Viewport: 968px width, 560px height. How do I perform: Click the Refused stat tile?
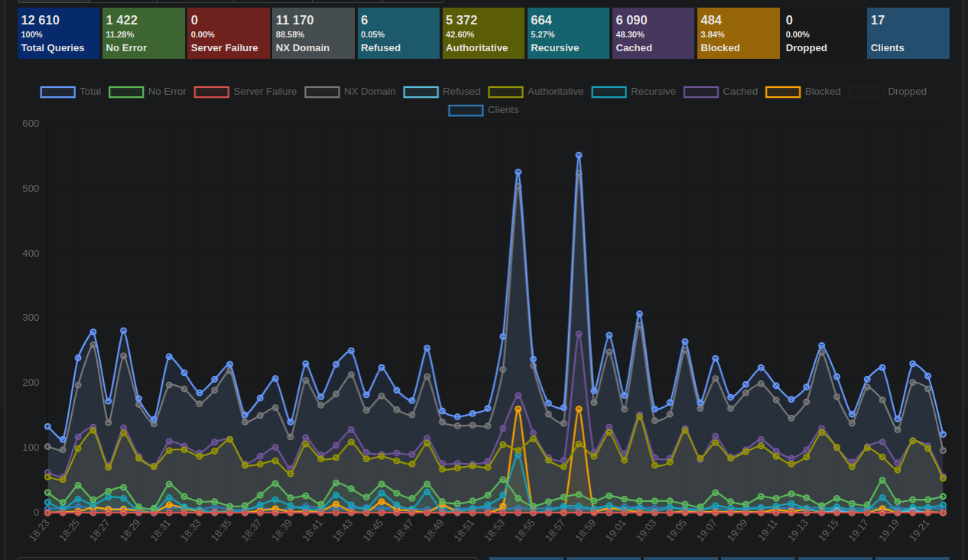[x=398, y=34]
